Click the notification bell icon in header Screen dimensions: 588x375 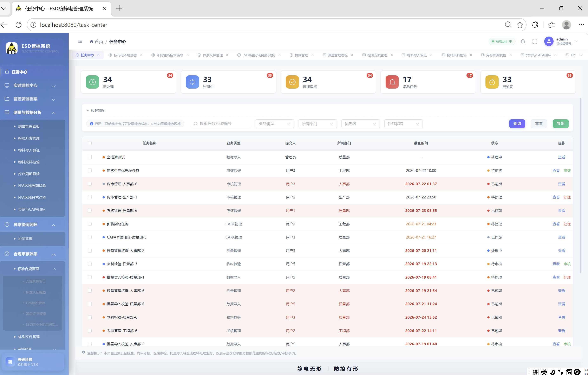click(x=523, y=42)
